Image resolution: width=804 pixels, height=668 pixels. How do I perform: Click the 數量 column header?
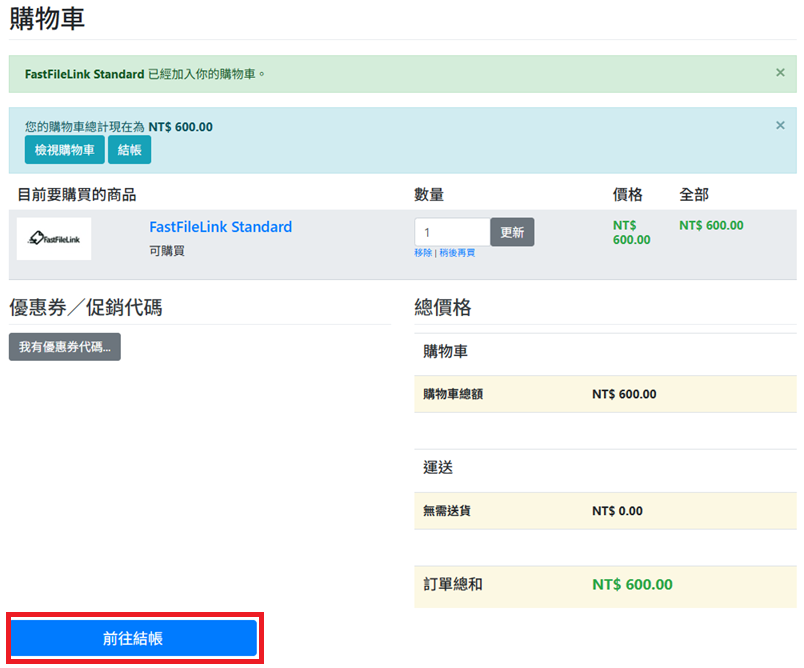coord(429,195)
